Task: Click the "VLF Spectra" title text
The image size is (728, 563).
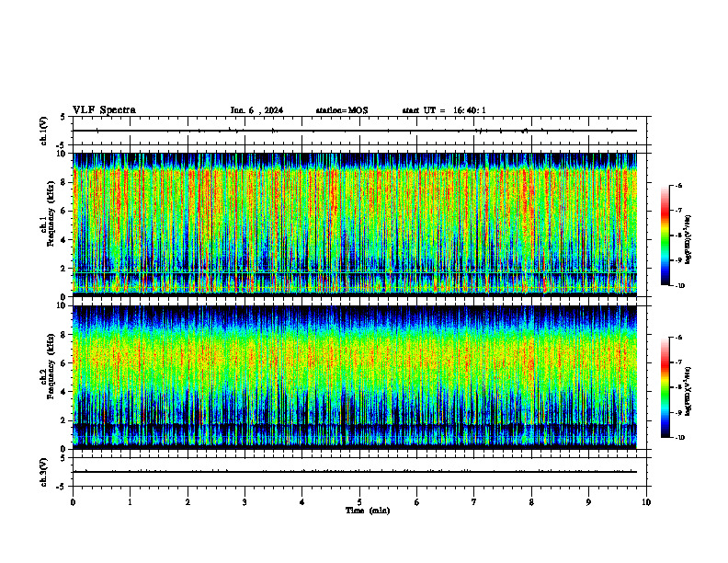Action: pyautogui.click(x=104, y=110)
